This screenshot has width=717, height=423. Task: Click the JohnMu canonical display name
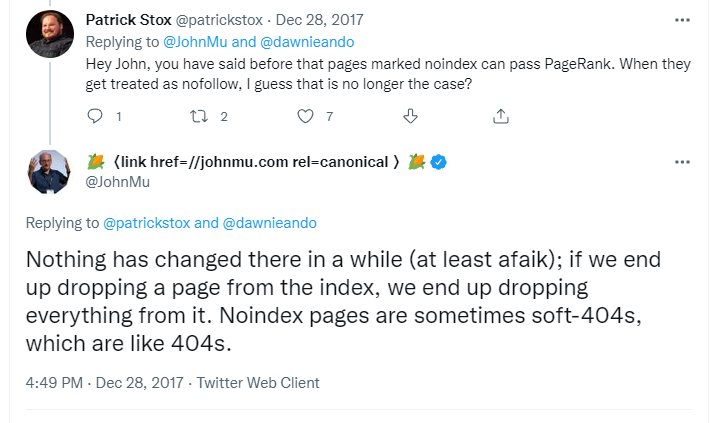[x=256, y=162]
